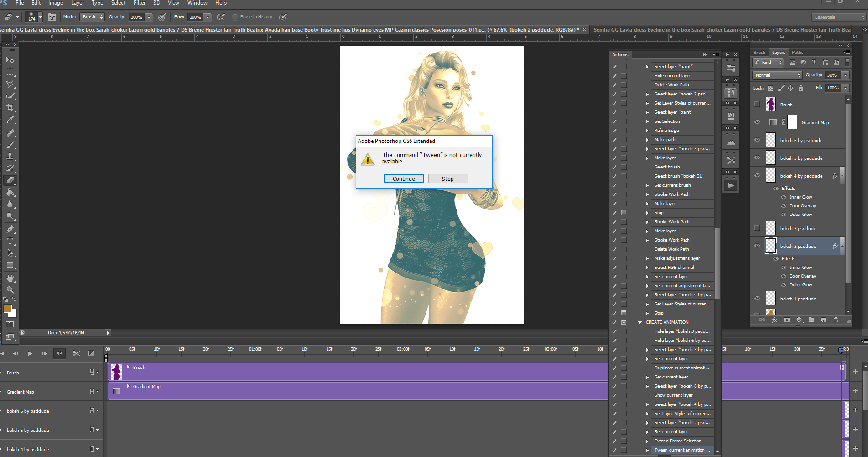868x457 pixels.
Task: Play the timeline animation
Action: click(30, 353)
